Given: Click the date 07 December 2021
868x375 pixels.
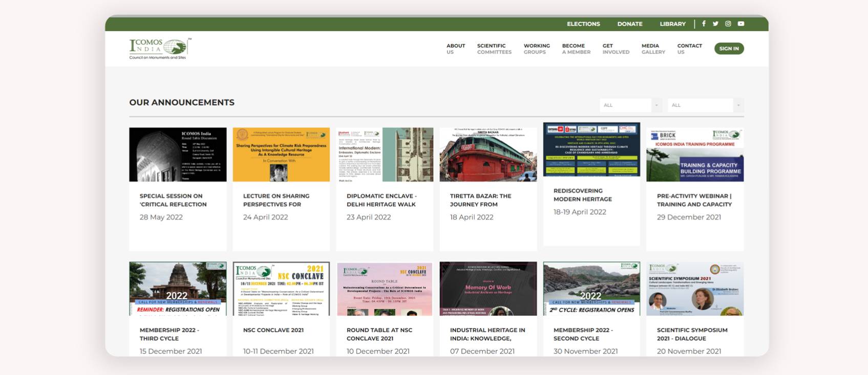Looking at the screenshot, I should (x=482, y=351).
